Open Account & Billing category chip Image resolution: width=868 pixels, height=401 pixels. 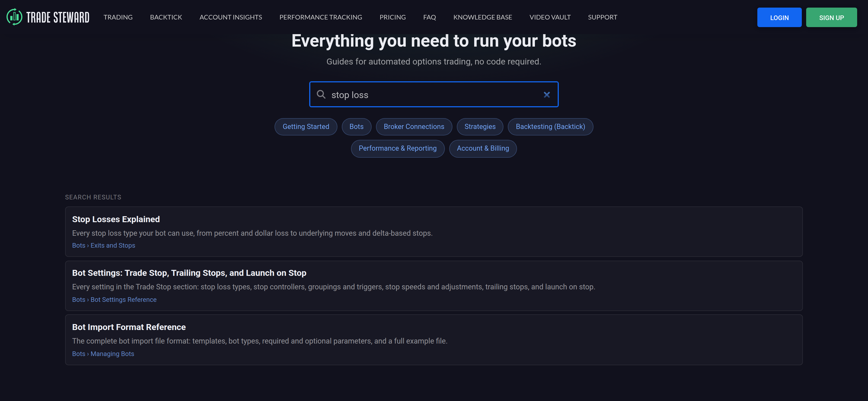pyautogui.click(x=483, y=148)
